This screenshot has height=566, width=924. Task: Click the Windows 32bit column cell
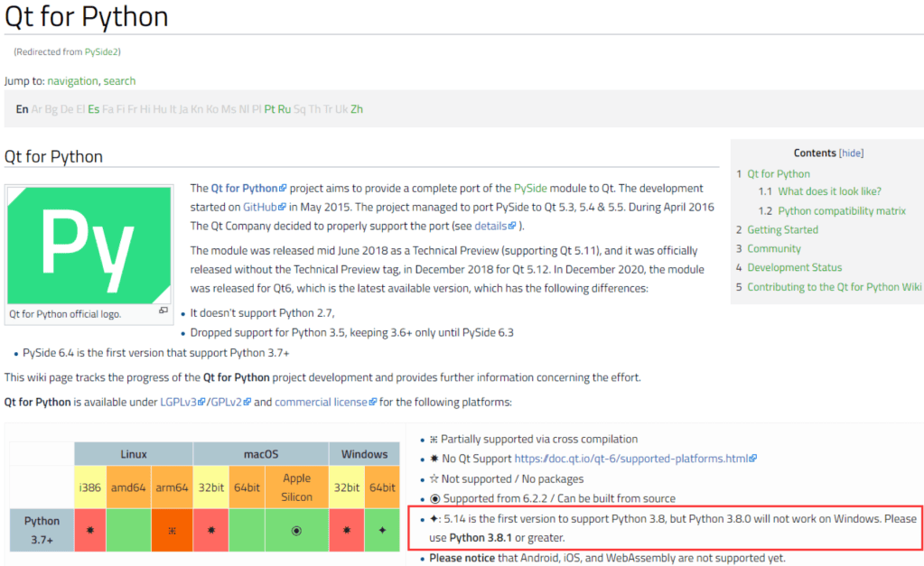(x=347, y=487)
